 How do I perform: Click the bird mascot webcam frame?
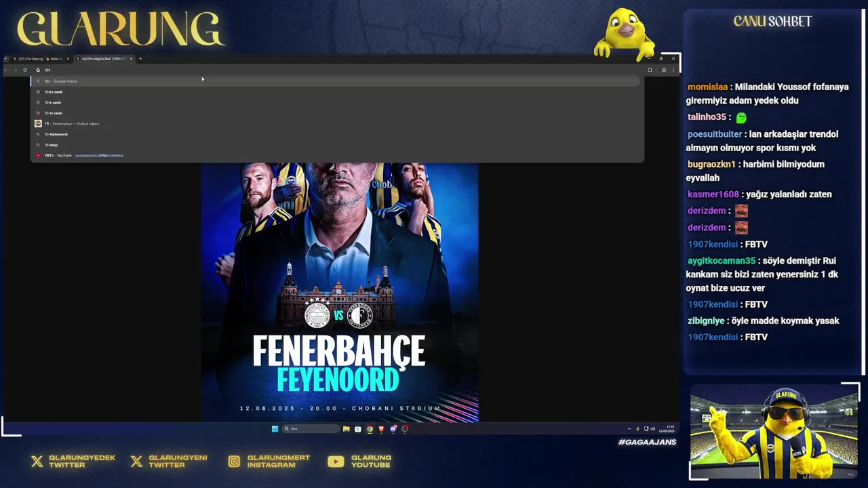pyautogui.click(x=774, y=432)
